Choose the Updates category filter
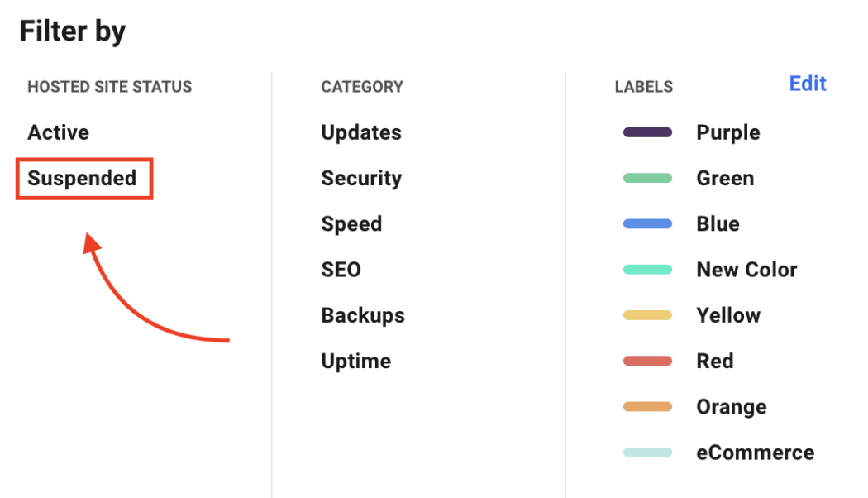Viewport: 868px width, 498px height. pos(361,132)
